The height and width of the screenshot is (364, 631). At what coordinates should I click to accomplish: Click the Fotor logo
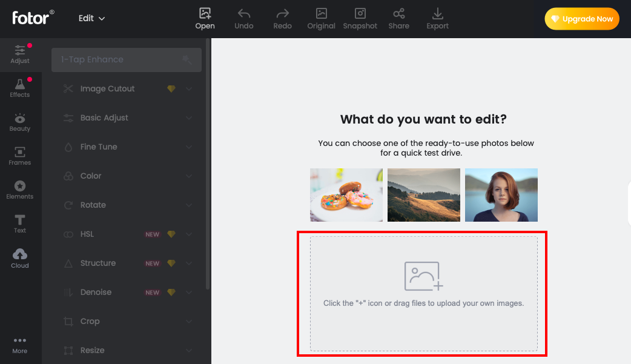tap(33, 18)
